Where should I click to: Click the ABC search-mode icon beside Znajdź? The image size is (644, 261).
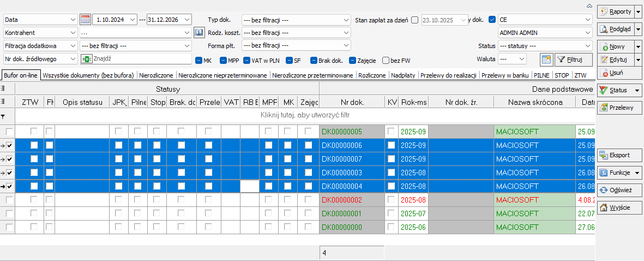pyautogui.click(x=87, y=59)
